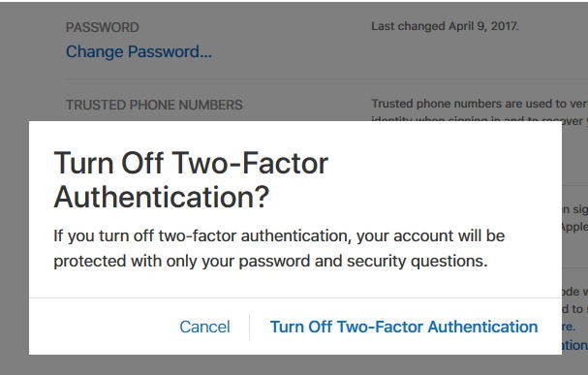Click the PASSWORD section label
This screenshot has height=375, width=588.
[103, 27]
